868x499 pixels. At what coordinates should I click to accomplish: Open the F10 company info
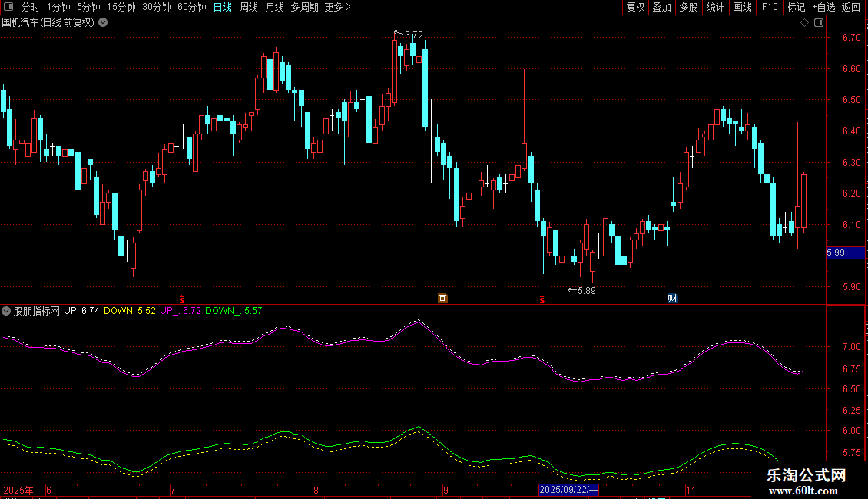[770, 7]
